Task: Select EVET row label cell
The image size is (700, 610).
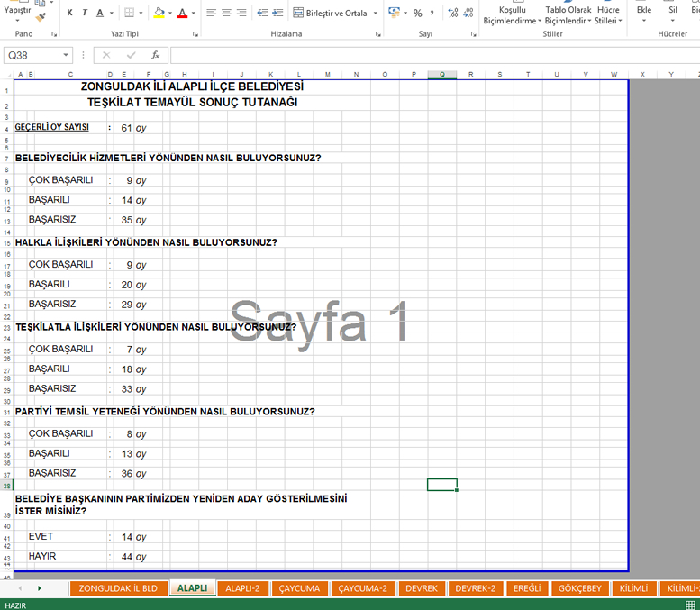Action: click(41, 536)
